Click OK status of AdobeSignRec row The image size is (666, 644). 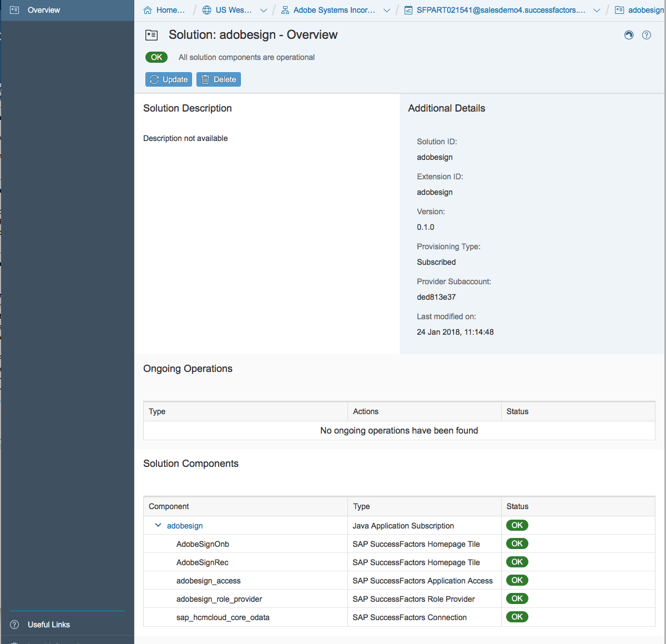click(x=517, y=562)
